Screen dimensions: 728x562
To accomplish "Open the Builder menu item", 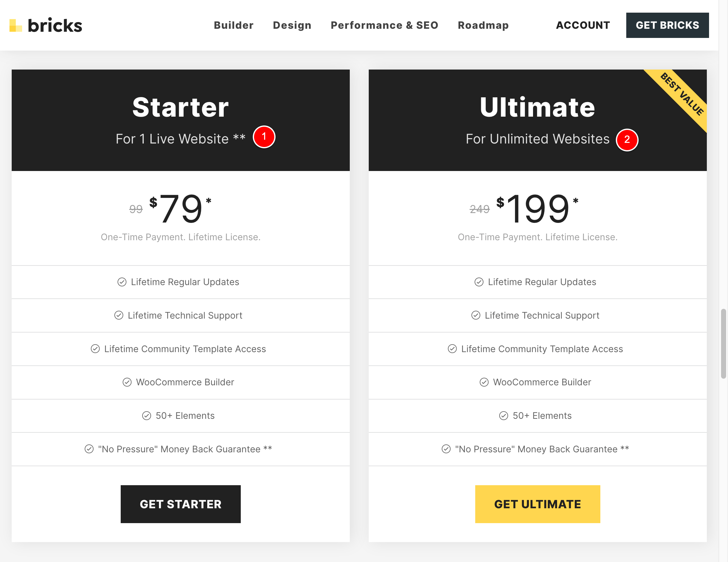I will (x=234, y=25).
